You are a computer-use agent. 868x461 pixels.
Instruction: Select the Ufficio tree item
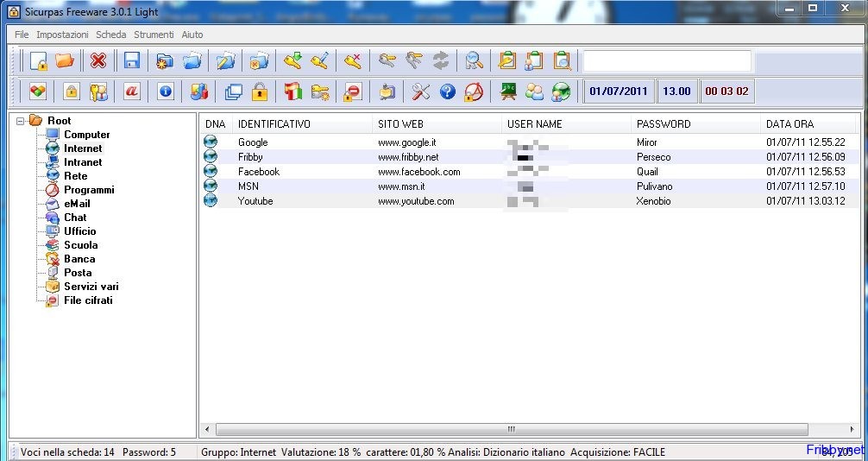pos(80,231)
